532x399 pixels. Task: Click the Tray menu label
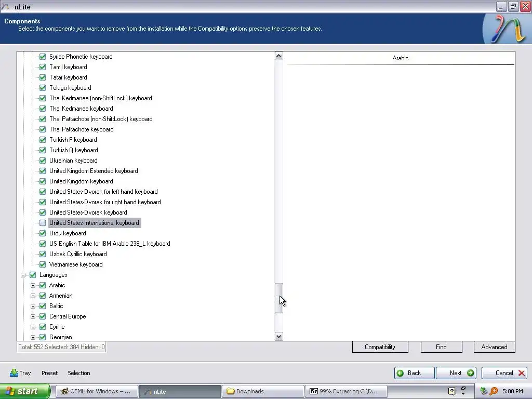(25, 373)
